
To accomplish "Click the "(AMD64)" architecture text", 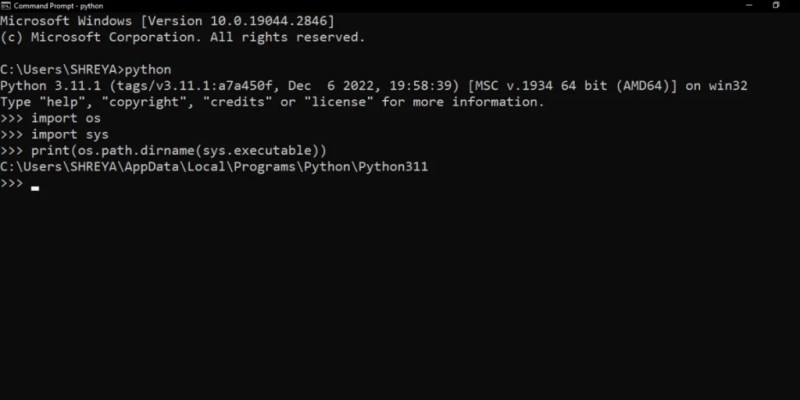I will tap(643, 86).
